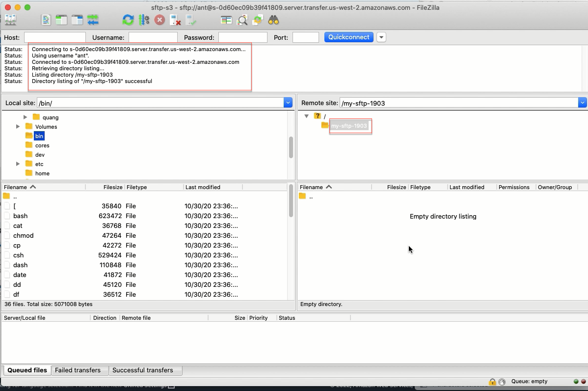Sort local files by Last modified column
This screenshot has height=391, width=588.
(213, 187)
